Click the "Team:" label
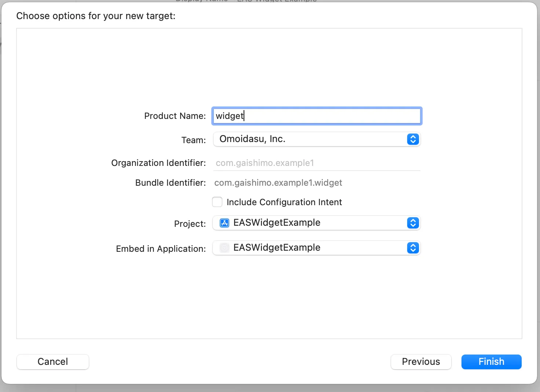The height and width of the screenshot is (392, 540). (x=194, y=140)
